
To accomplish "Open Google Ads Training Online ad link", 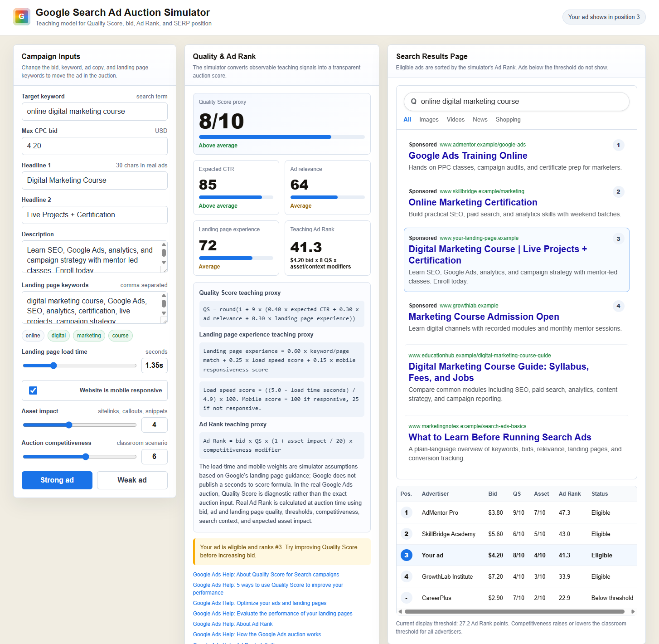I will pos(468,156).
